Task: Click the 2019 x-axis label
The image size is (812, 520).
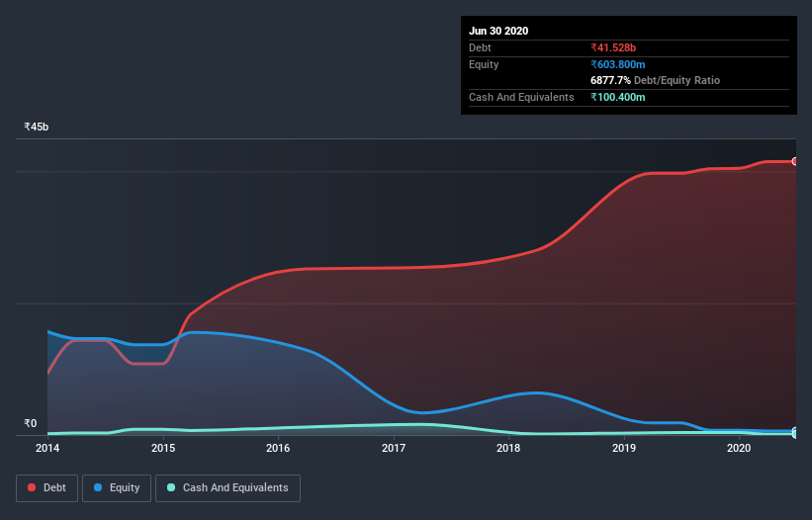Action: coord(624,448)
